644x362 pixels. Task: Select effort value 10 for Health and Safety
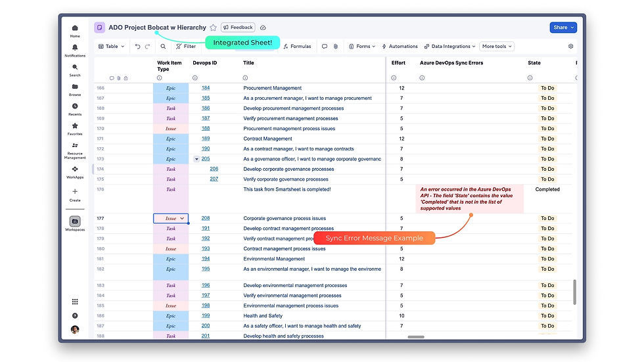click(x=402, y=315)
